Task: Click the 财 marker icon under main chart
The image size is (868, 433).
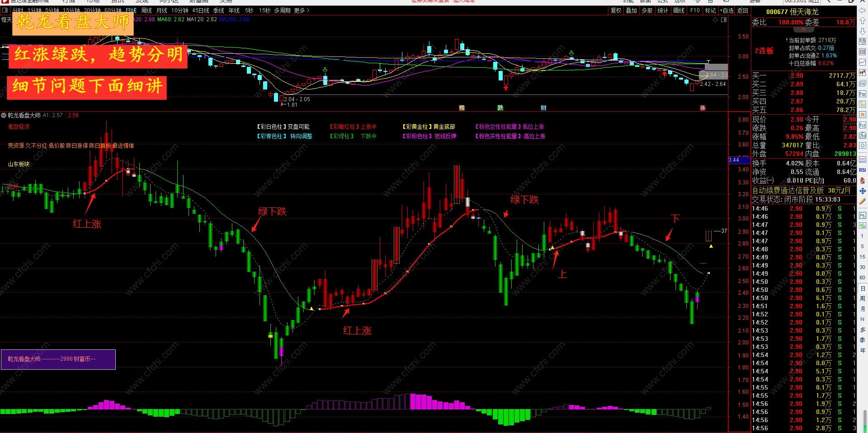Action: click(x=543, y=108)
